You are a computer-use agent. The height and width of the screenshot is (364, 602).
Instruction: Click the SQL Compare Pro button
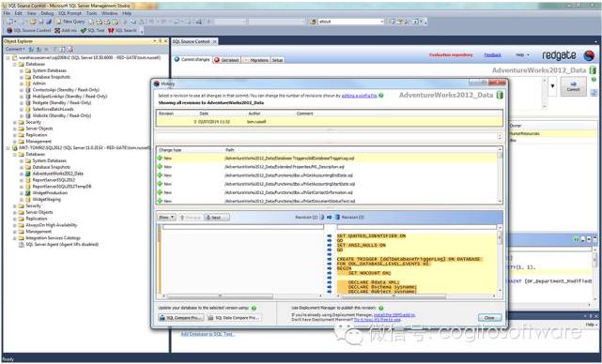point(180,318)
